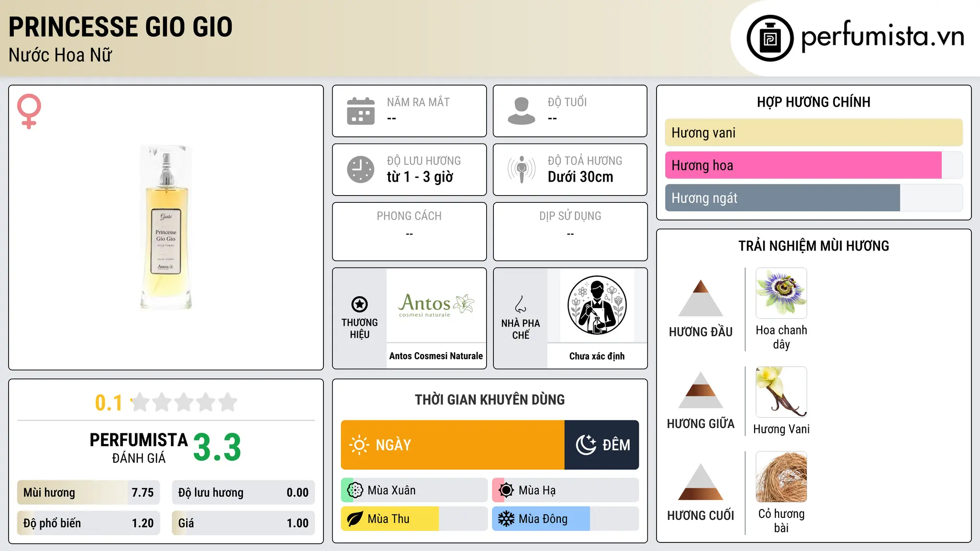Click the star badge icon above Thương hiệu
The height and width of the screenshot is (551, 980).
(x=359, y=304)
